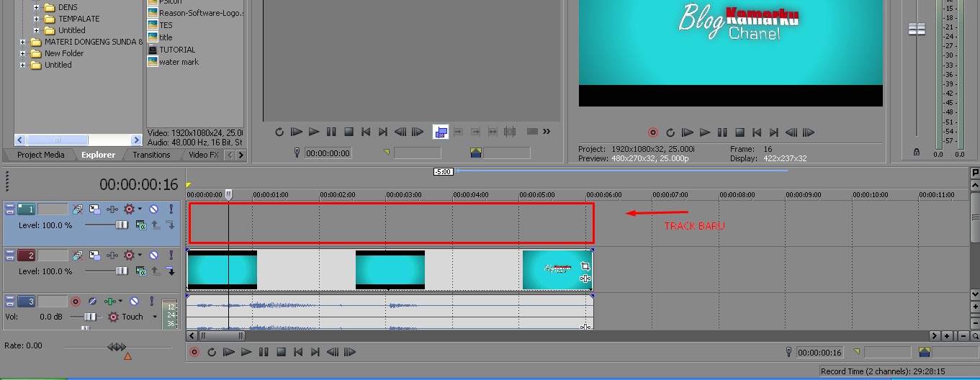Make compositing child on track 1
The height and width of the screenshot is (380, 980).
pos(171,225)
